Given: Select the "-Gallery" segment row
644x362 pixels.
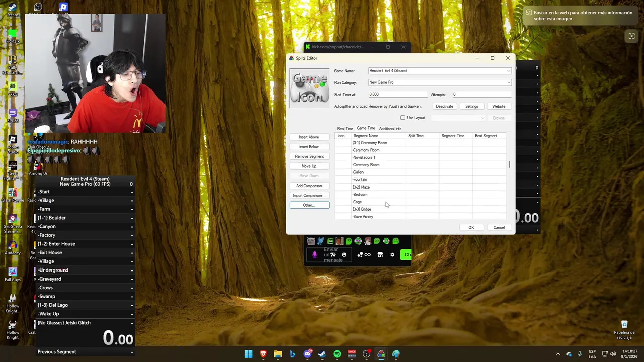Looking at the screenshot, I should click(x=420, y=172).
